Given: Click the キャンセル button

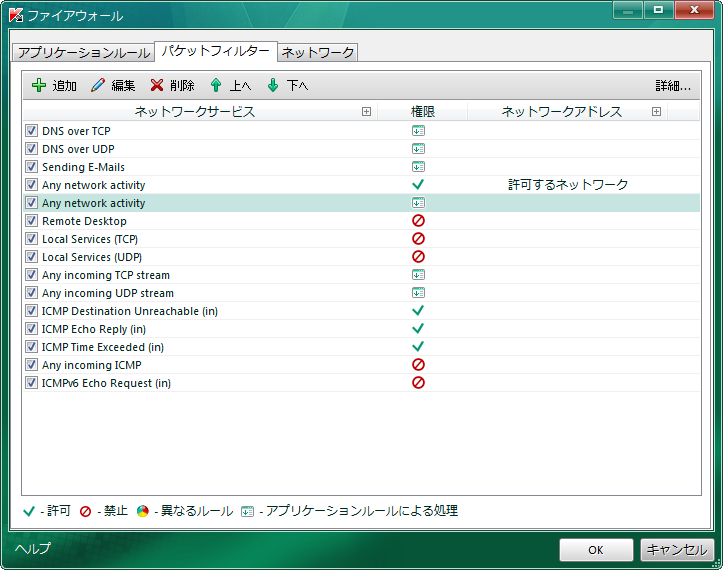Looking at the screenshot, I should pos(677,549).
